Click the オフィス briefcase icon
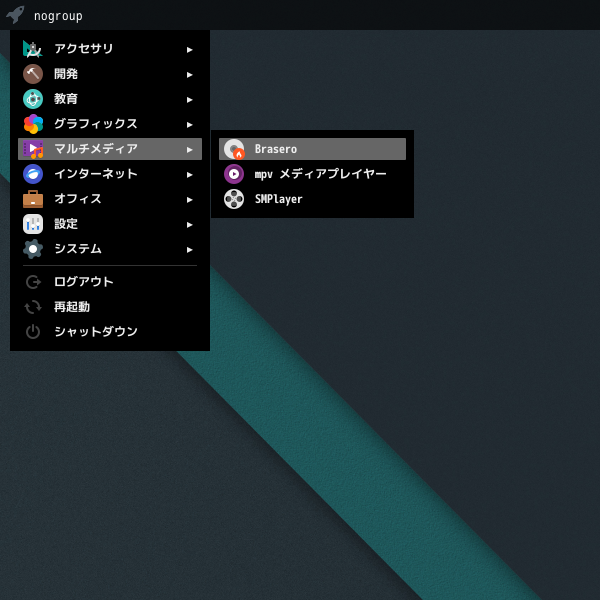 (33, 199)
